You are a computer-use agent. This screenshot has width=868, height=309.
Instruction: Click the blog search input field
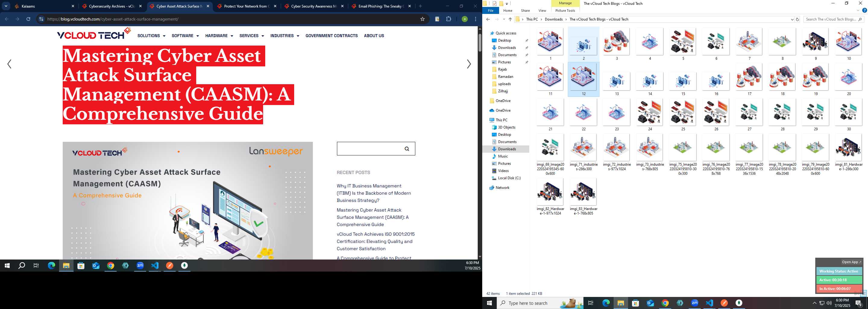[368, 148]
